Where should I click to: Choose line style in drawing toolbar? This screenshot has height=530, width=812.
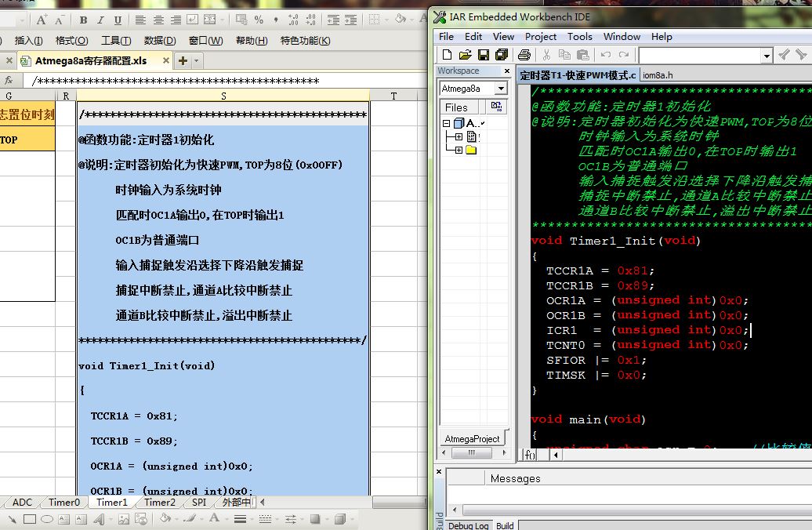click(x=240, y=519)
